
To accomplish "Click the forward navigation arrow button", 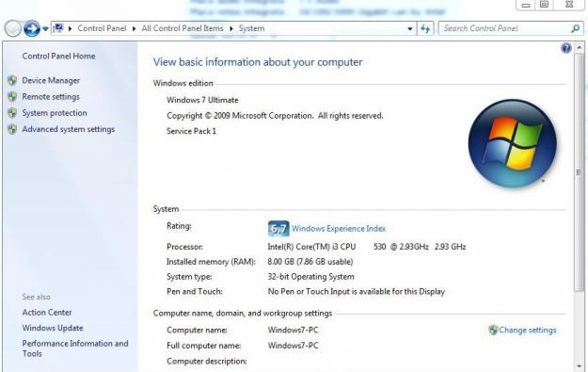I will point(32,28).
